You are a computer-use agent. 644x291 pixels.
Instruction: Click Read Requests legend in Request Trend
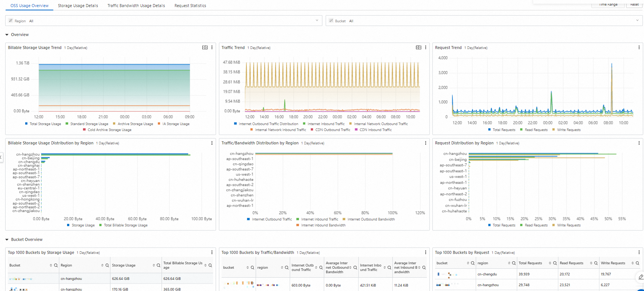534,130
